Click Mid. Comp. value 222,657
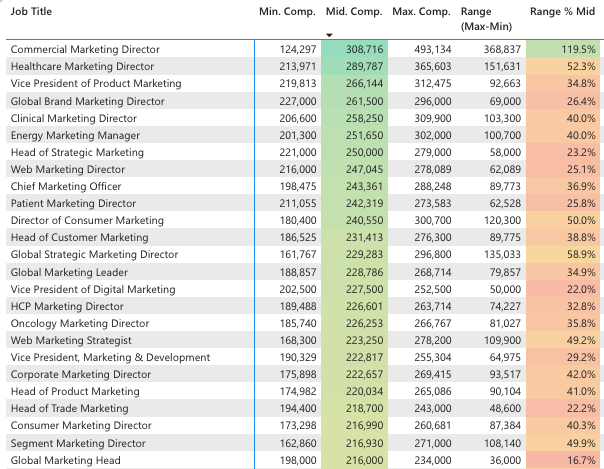This screenshot has height=469, width=604. tap(364, 374)
